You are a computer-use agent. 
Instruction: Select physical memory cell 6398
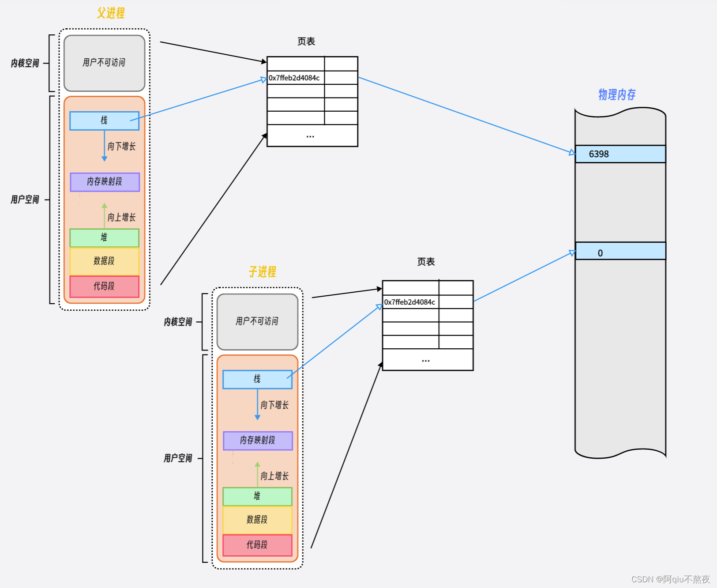point(620,154)
